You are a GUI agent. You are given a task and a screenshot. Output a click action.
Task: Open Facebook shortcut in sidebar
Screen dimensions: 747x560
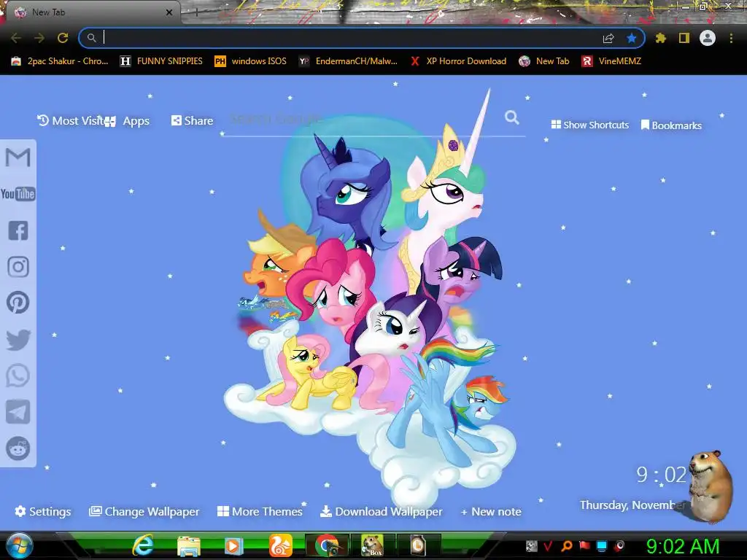point(18,230)
